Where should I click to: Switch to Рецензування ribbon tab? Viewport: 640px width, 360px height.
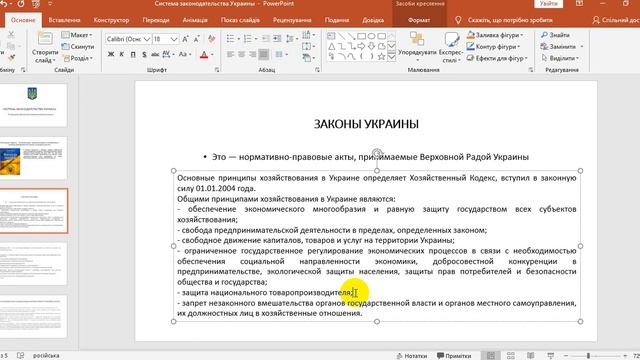pos(292,20)
